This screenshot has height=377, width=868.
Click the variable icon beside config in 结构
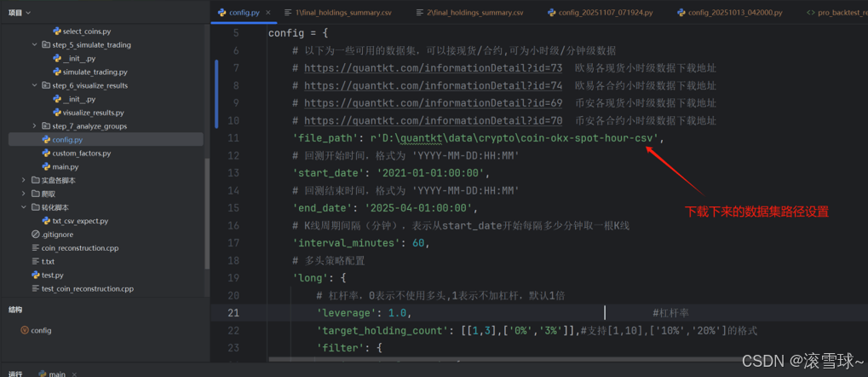tap(25, 330)
